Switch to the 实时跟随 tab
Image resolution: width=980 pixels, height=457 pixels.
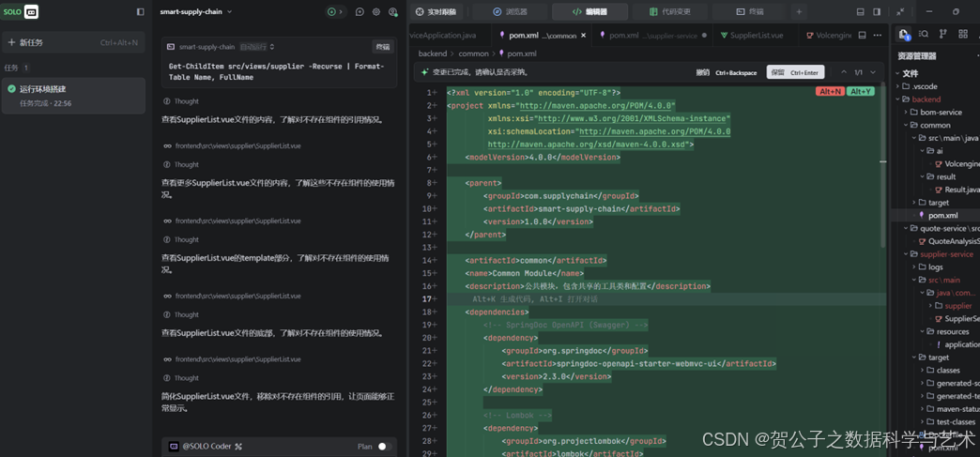pos(436,12)
